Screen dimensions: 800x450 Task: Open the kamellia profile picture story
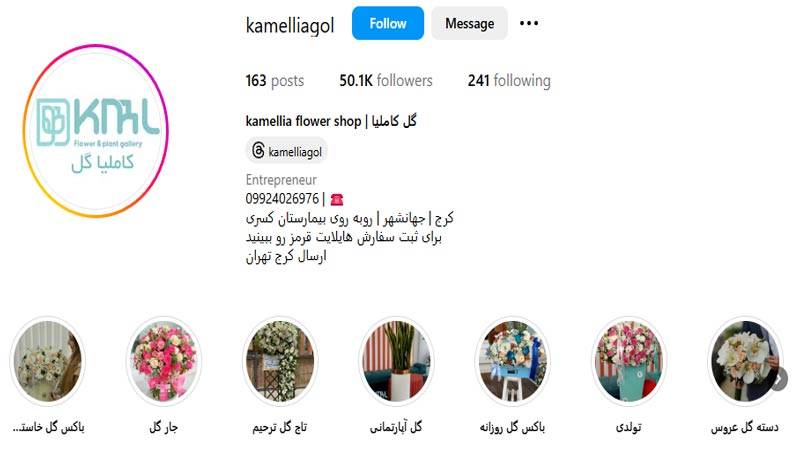pos(96,131)
